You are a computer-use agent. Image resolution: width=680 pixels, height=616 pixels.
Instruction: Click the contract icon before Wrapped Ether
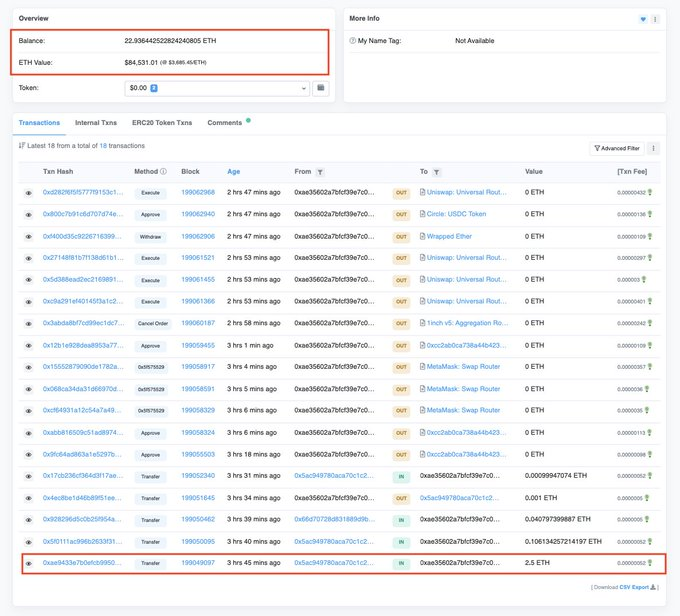(x=422, y=236)
